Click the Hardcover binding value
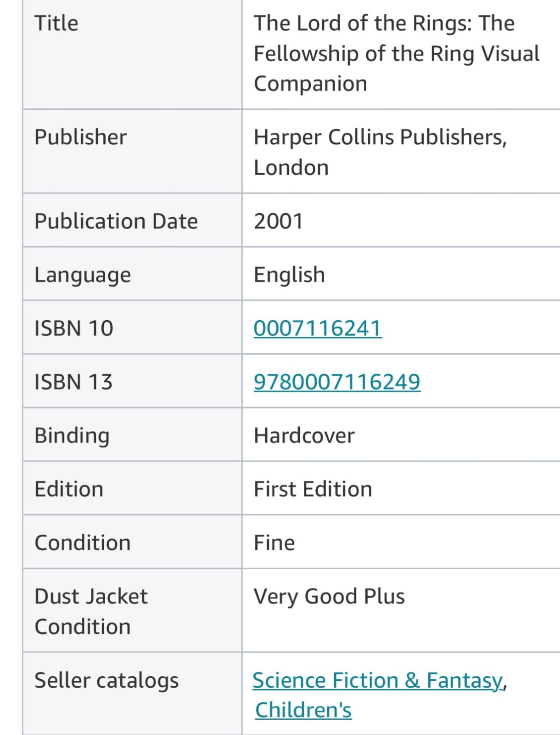The height and width of the screenshot is (735, 560). click(x=304, y=435)
